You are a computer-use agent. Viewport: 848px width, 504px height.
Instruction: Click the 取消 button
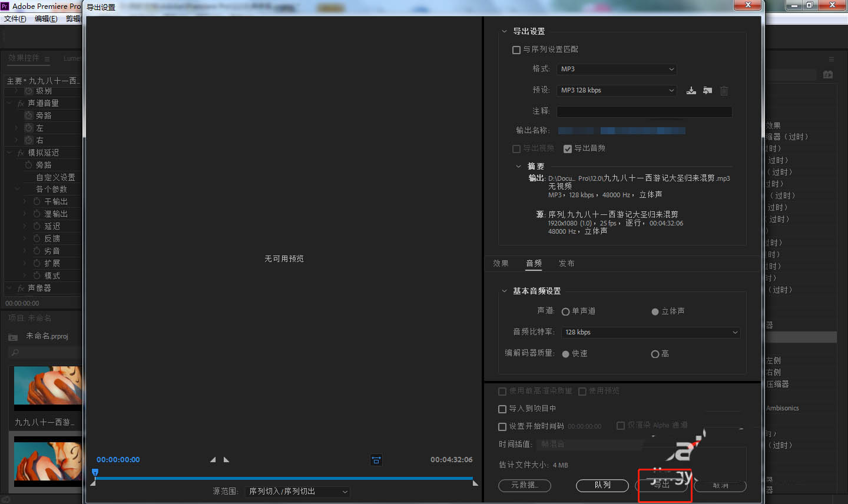click(720, 486)
